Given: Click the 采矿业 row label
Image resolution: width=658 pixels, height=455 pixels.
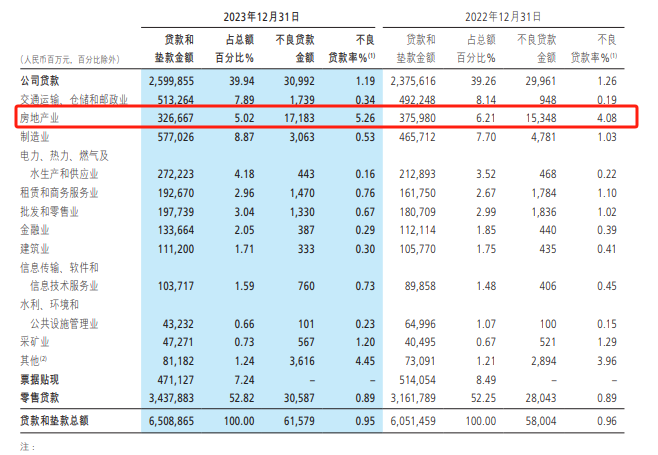Looking at the screenshot, I should click(x=35, y=342).
